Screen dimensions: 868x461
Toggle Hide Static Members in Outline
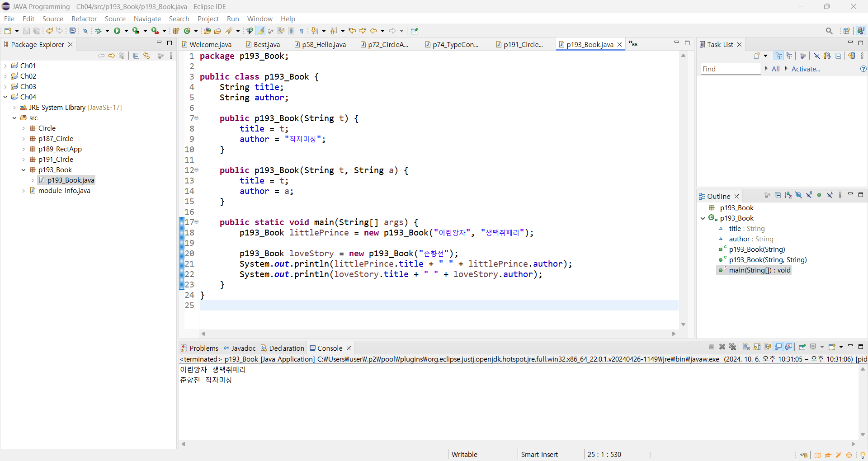809,195
